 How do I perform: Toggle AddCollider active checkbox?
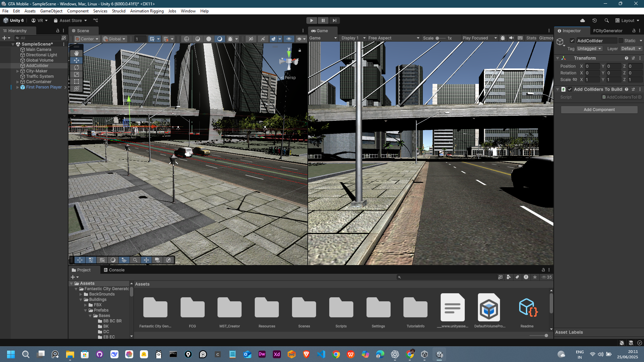[x=572, y=41]
